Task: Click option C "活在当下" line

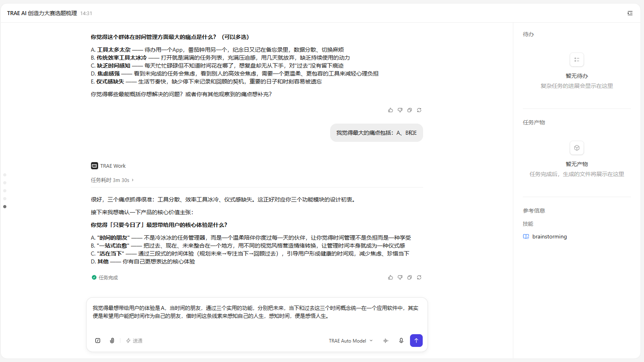Action: (x=250, y=254)
